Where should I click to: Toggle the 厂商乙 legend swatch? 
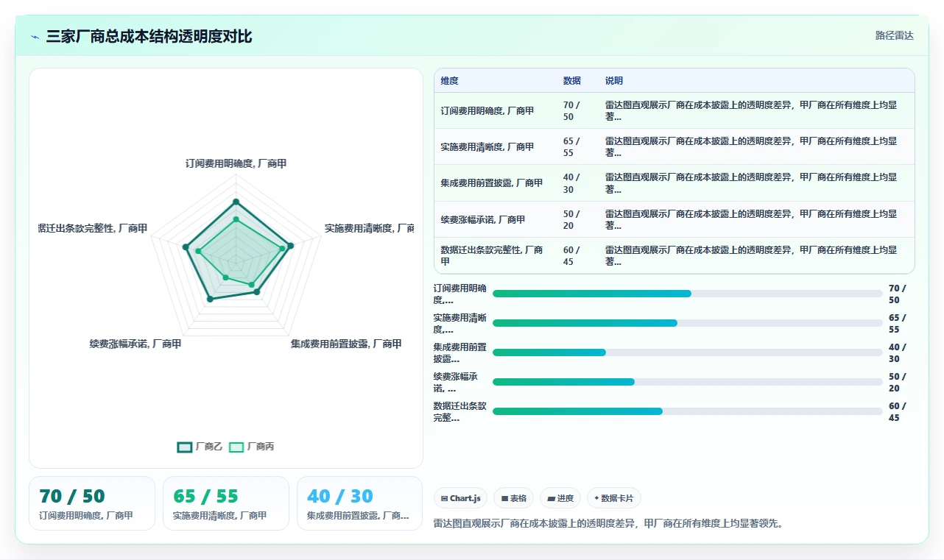[x=185, y=447]
